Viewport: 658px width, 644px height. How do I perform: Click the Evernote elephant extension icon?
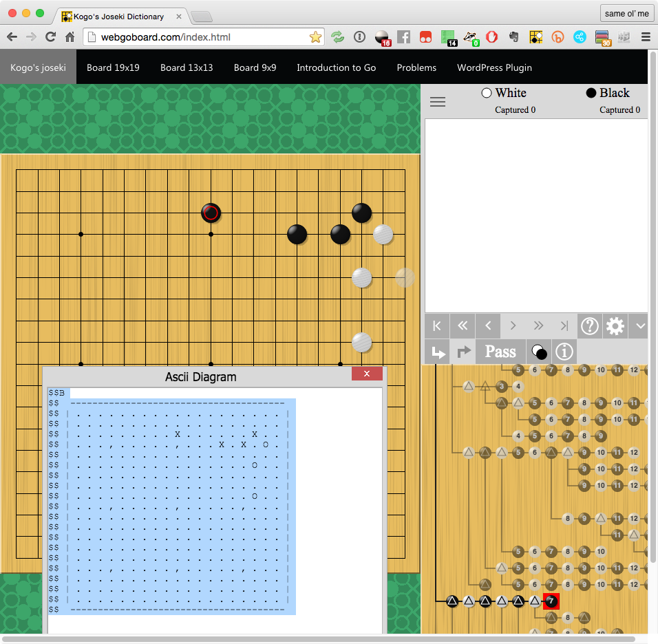513,37
